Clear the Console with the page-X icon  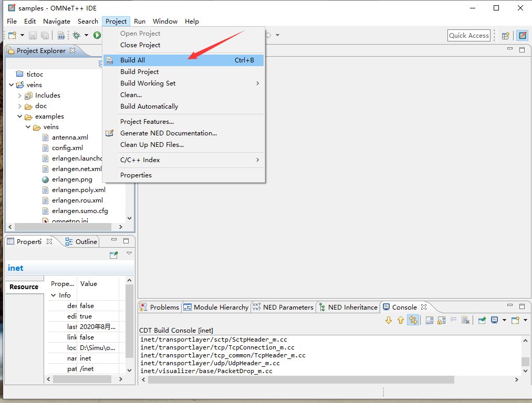(x=465, y=320)
